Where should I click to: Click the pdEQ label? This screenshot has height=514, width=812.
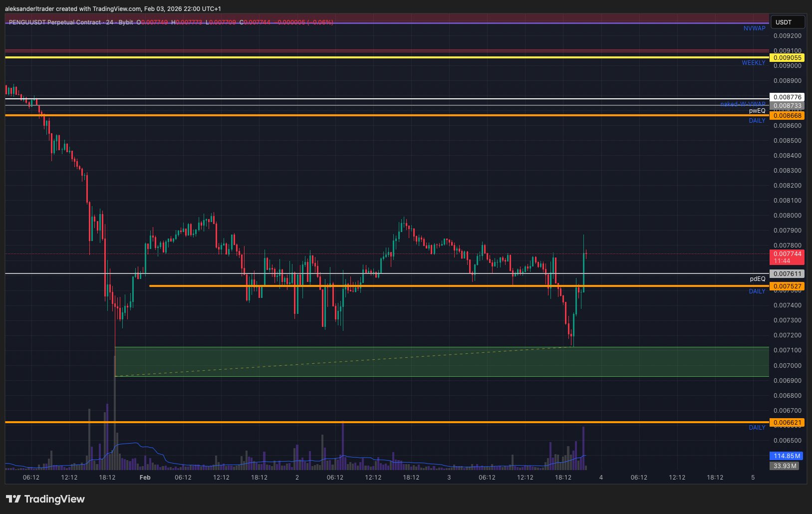click(x=758, y=279)
